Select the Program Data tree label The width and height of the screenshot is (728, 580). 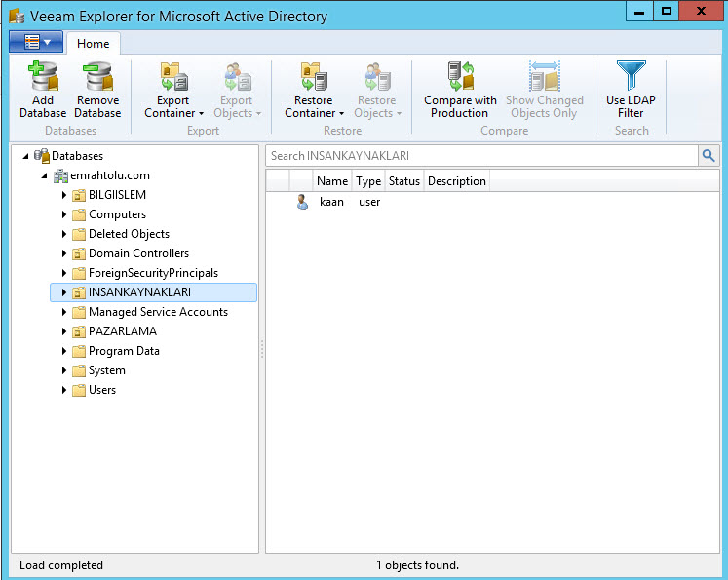pos(124,351)
